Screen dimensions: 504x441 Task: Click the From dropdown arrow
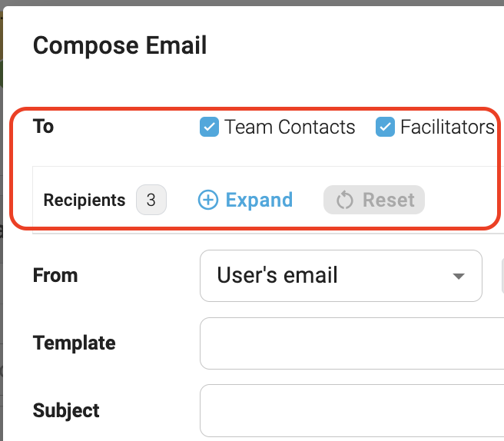(459, 276)
